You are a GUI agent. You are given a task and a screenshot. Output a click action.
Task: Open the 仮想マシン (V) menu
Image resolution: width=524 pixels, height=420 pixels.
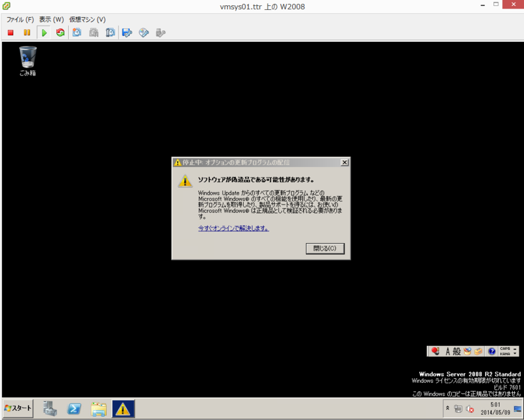[87, 20]
